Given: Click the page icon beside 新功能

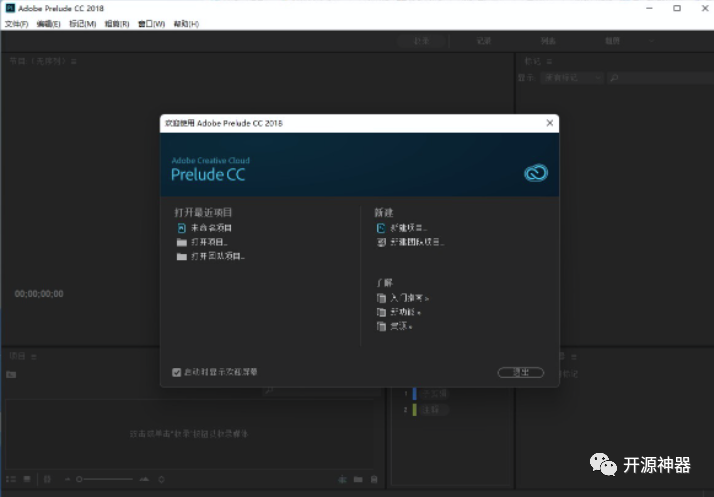Looking at the screenshot, I should (381, 313).
